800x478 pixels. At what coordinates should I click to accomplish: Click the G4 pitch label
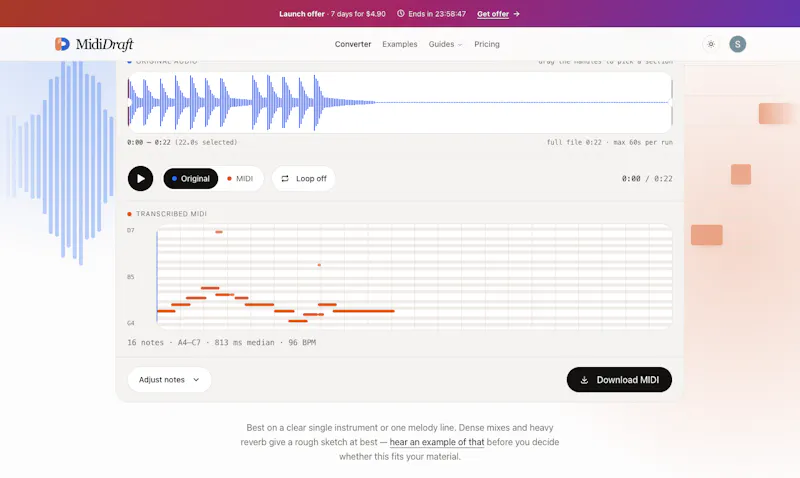pyautogui.click(x=131, y=323)
